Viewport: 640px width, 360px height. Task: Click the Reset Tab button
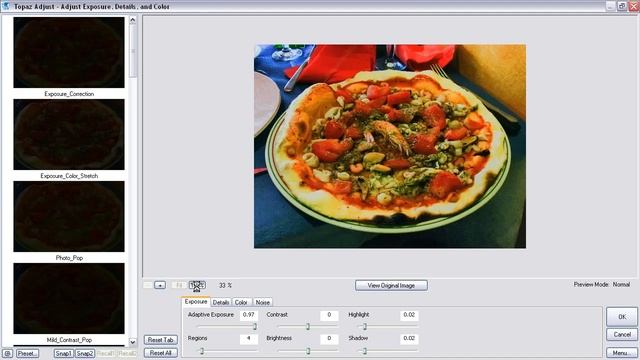[x=161, y=340]
